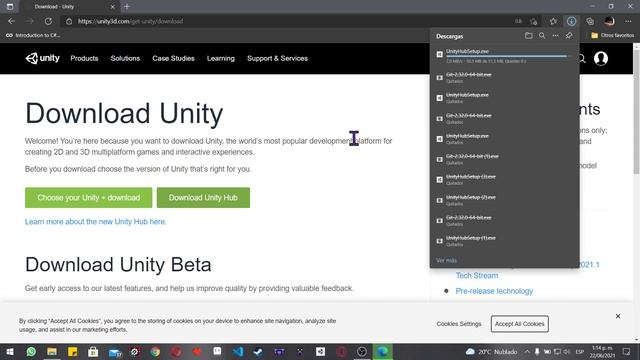Open weather widget 20°C Nublado

click(x=491, y=351)
